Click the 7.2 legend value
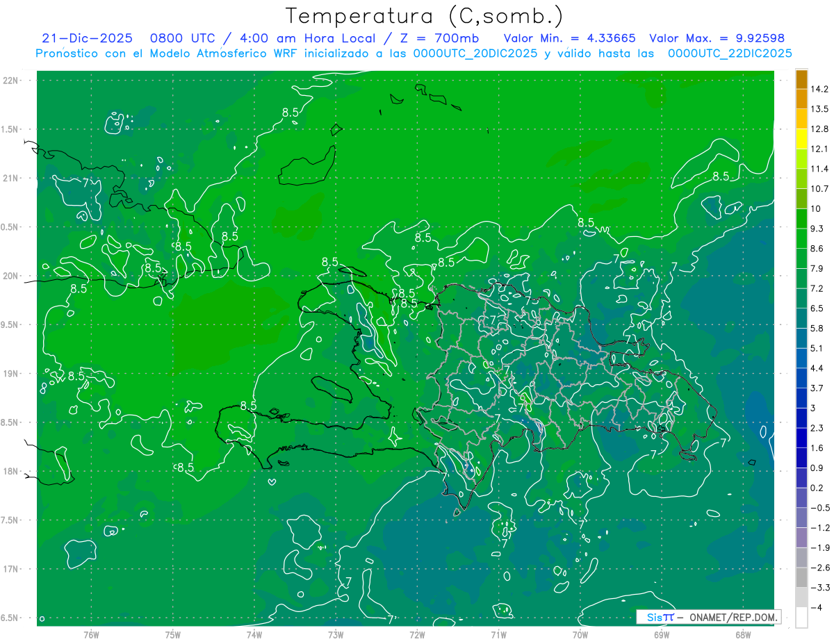Screen dimensions: 834x644 tap(817, 288)
